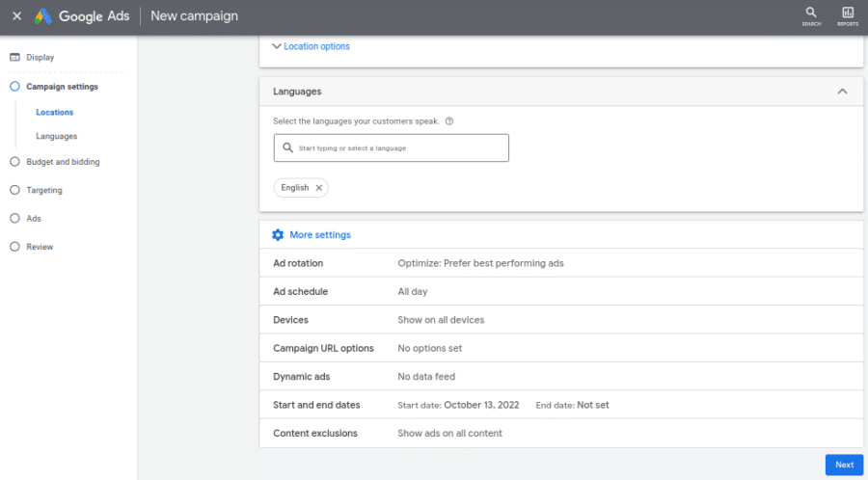Select the Ads step circle
The height and width of the screenshot is (480, 868).
pyautogui.click(x=14, y=218)
